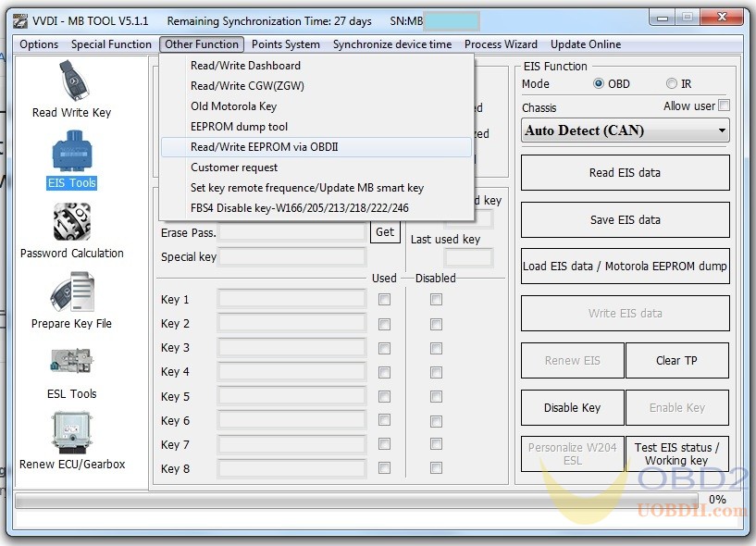Click into the Key 5 input field
Image resolution: width=756 pixels, height=546 pixels.
pyautogui.click(x=291, y=397)
